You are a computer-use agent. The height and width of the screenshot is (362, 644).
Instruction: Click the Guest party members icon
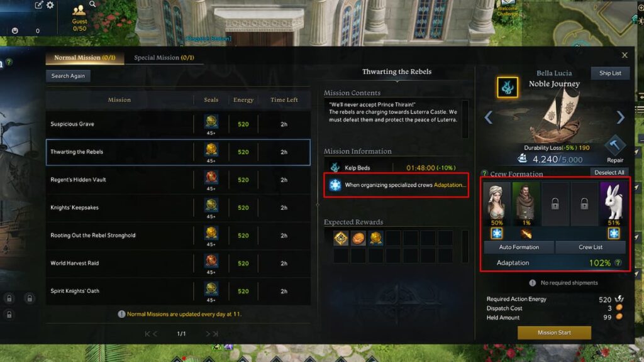(79, 11)
